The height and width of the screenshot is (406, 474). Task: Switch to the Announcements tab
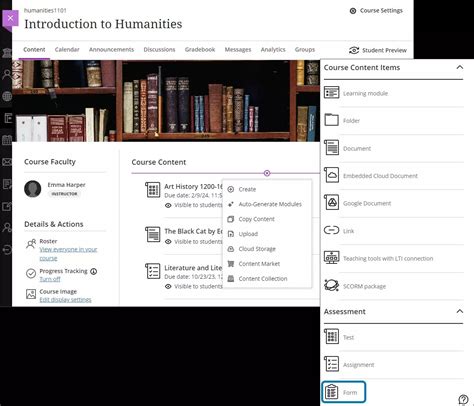(x=111, y=50)
